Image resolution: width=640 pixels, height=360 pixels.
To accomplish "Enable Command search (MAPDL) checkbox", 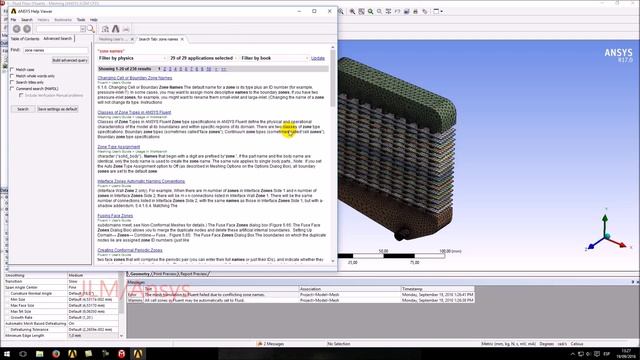I will [12, 89].
